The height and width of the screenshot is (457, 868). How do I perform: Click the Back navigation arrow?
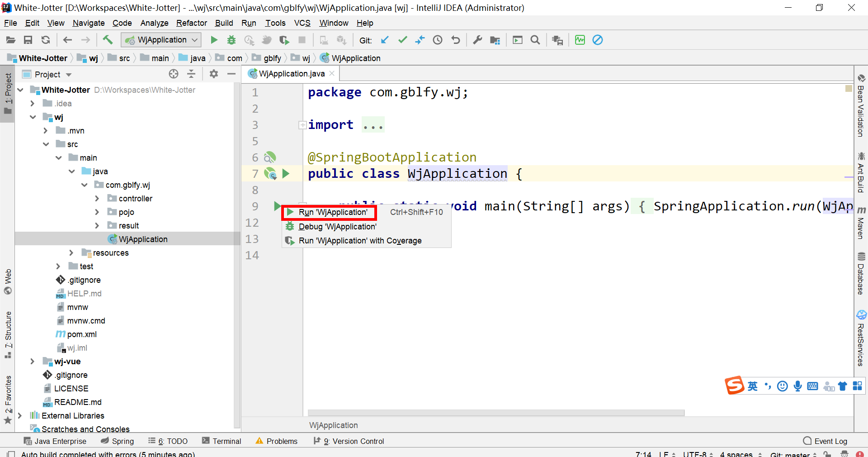click(68, 40)
